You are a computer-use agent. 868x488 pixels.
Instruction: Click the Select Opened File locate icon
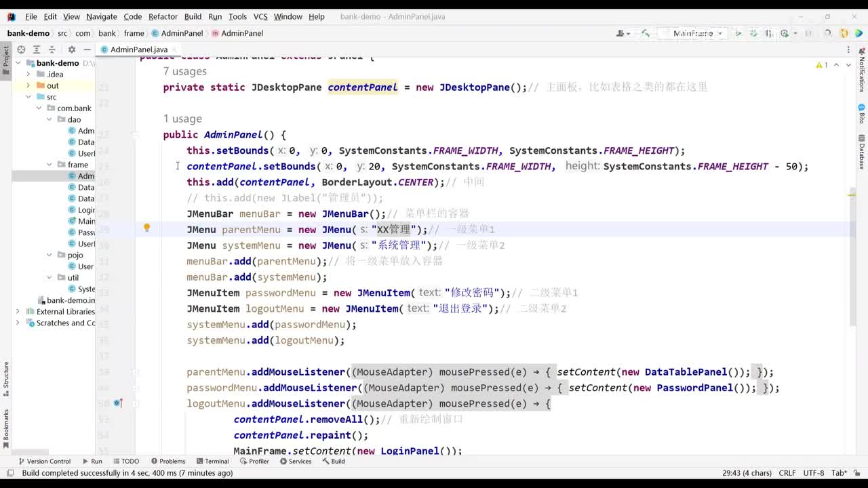pyautogui.click(x=21, y=49)
